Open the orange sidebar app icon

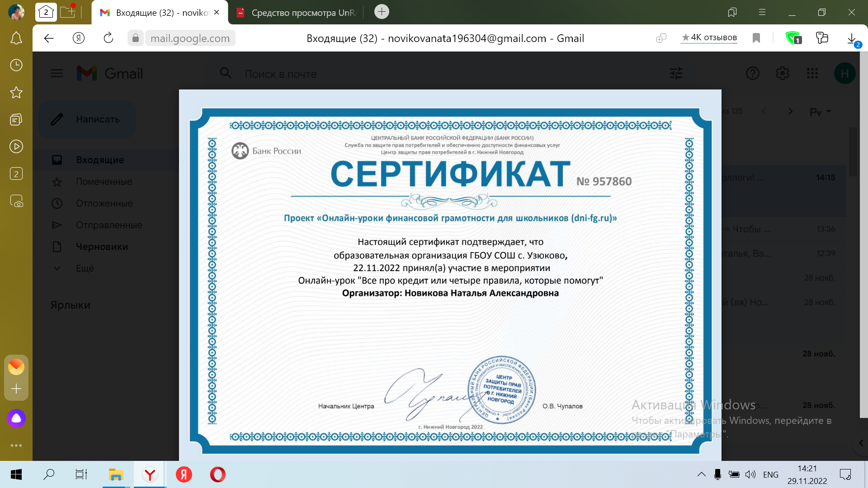pyautogui.click(x=16, y=366)
